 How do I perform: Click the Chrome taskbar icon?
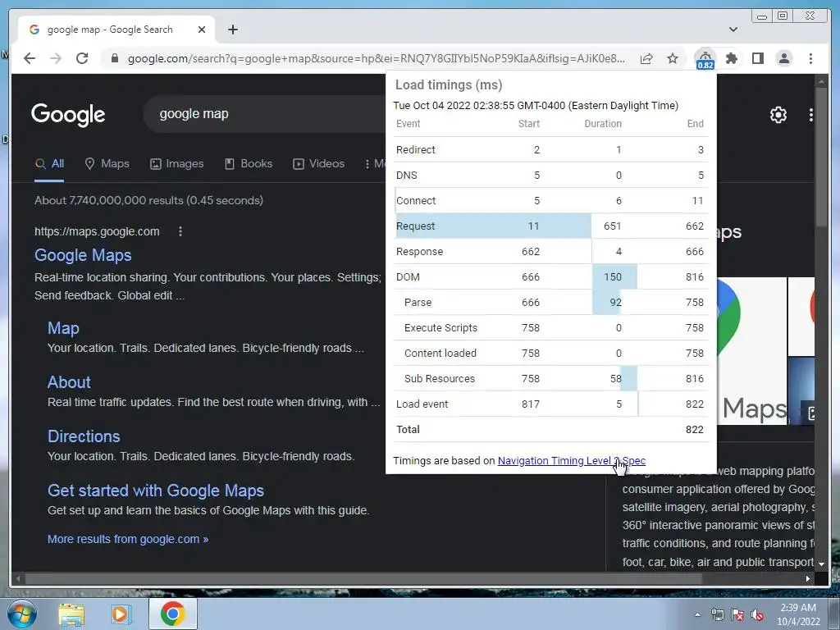pos(172,614)
